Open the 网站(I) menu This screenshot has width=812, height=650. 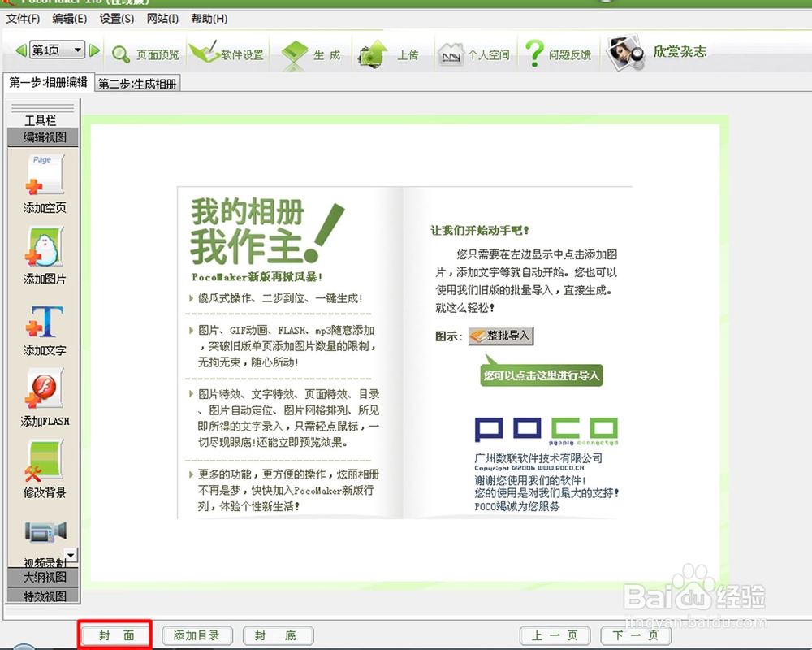[162, 19]
